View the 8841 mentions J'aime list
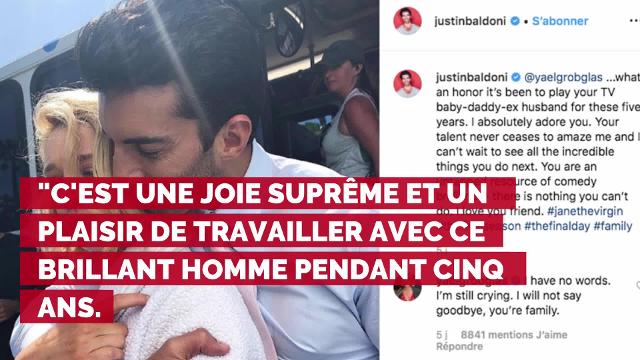Image resolution: width=640 pixels, height=360 pixels. (x=514, y=335)
